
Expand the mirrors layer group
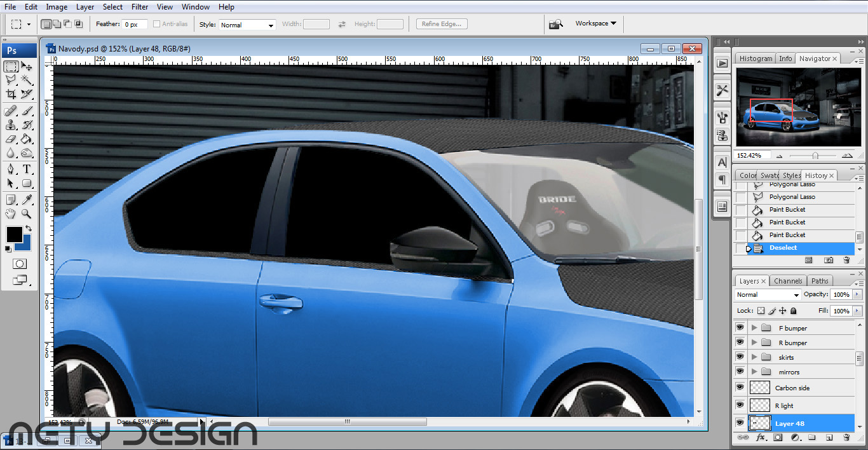(x=754, y=372)
